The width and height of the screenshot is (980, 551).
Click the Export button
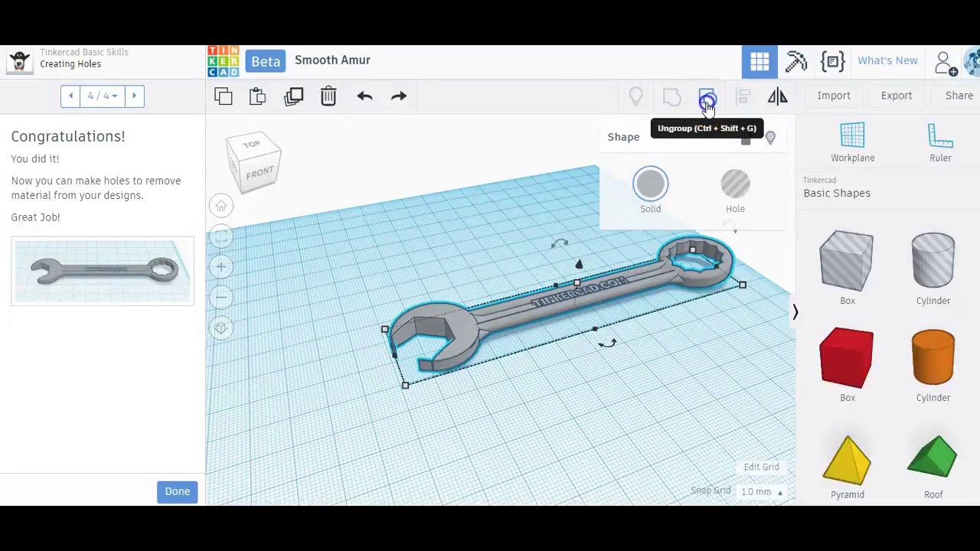(x=897, y=96)
